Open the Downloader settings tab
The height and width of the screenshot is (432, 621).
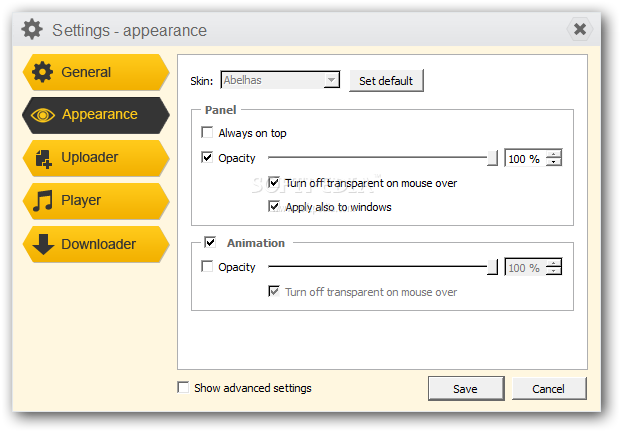click(96, 244)
